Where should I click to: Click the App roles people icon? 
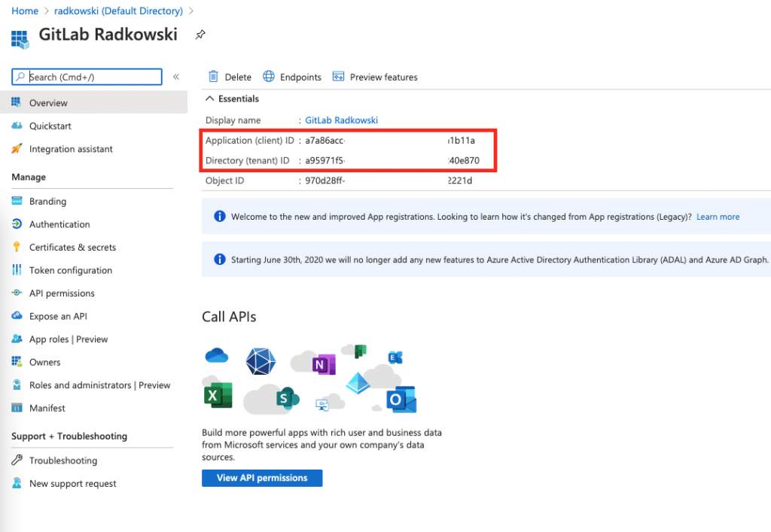[17, 339]
